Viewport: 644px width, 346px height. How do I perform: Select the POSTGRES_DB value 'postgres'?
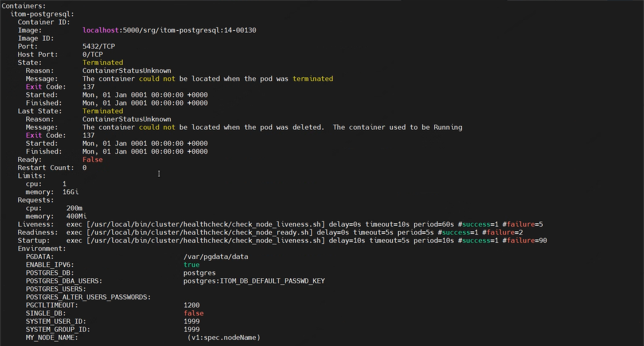[x=200, y=273]
